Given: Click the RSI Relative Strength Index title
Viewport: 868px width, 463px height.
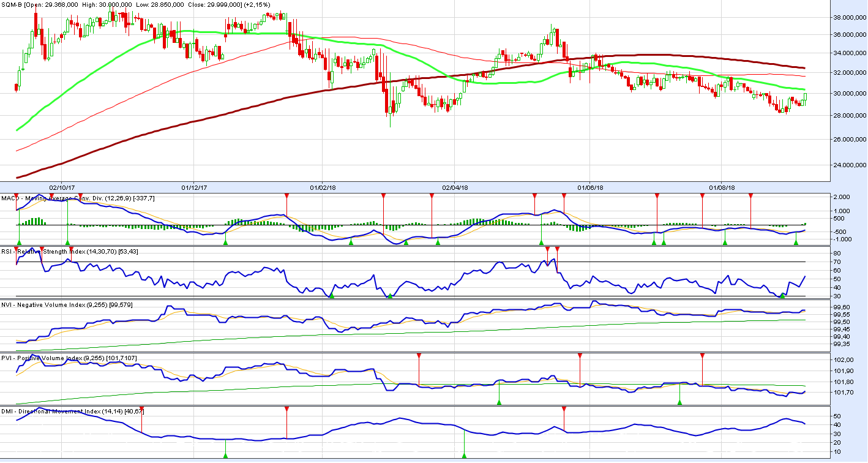Looking at the screenshot, I should [x=70, y=250].
